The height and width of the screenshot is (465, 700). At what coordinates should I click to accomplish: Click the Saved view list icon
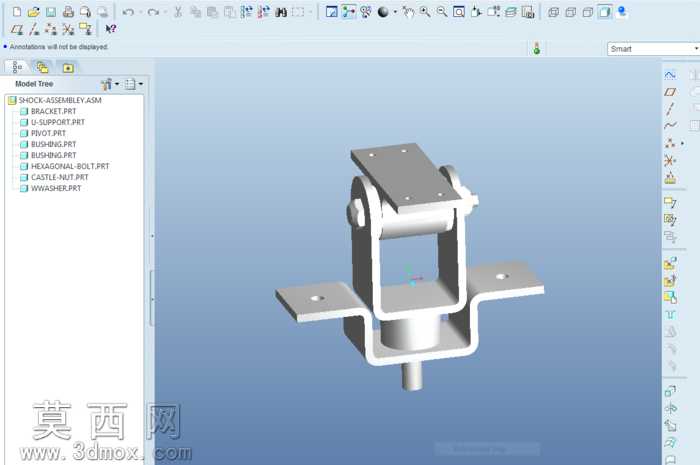(493, 12)
